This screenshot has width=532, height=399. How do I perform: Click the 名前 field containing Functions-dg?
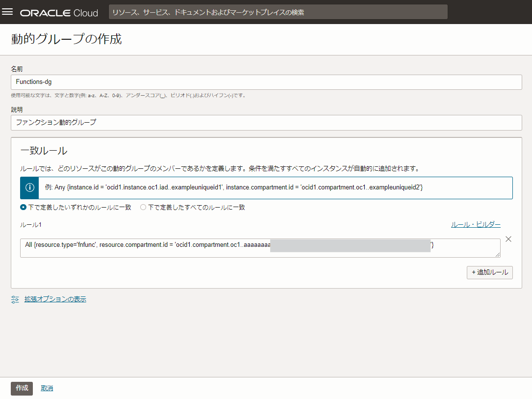266,82
